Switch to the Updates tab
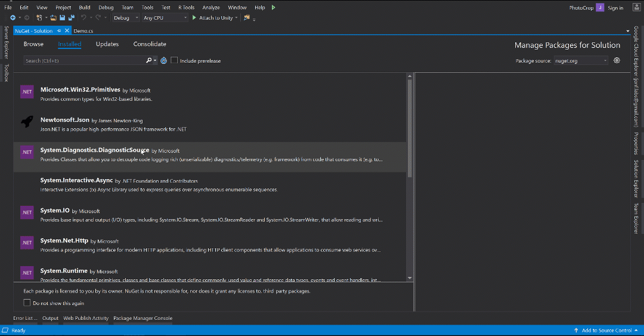The width and height of the screenshot is (644, 336). 107,44
